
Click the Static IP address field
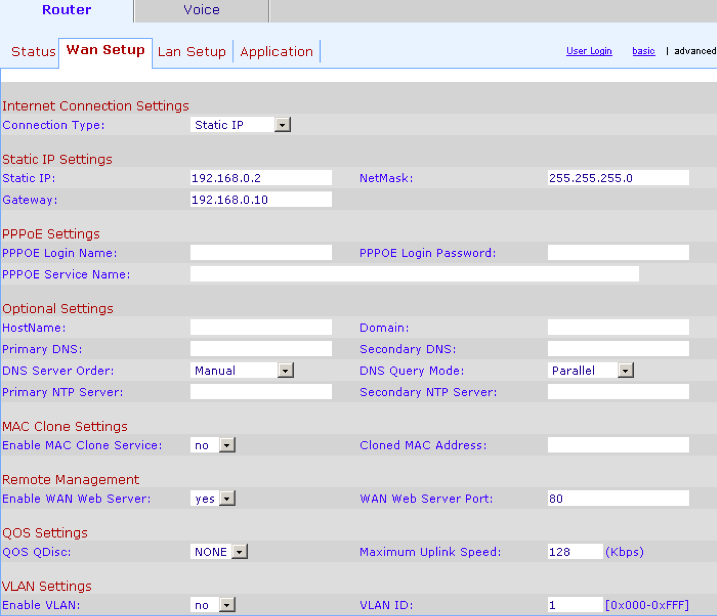pos(261,178)
